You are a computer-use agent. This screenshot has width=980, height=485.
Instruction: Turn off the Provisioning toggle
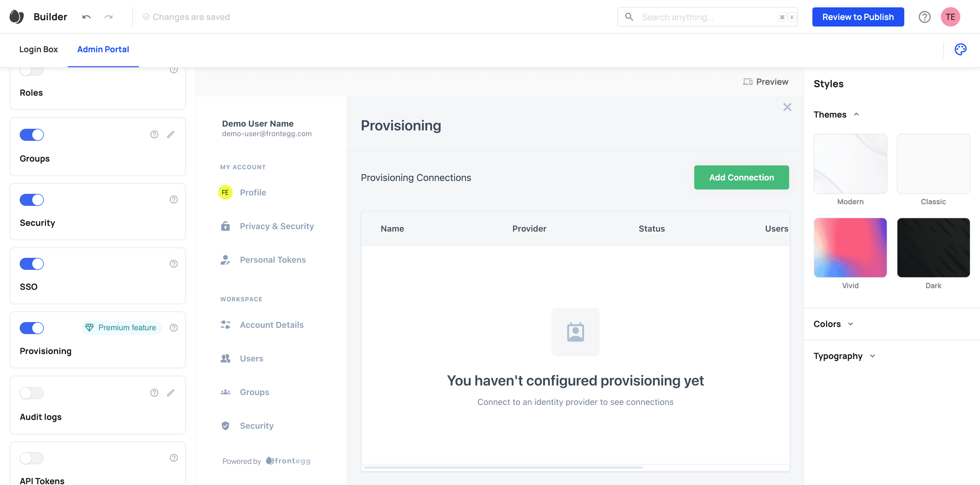click(31, 328)
